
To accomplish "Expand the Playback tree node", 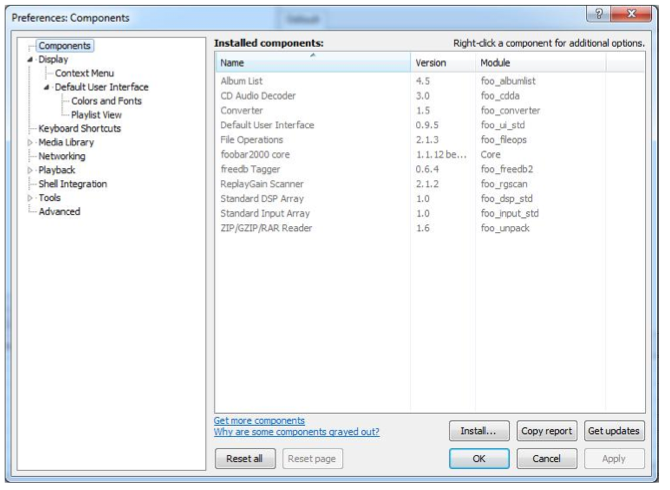I will (30, 170).
